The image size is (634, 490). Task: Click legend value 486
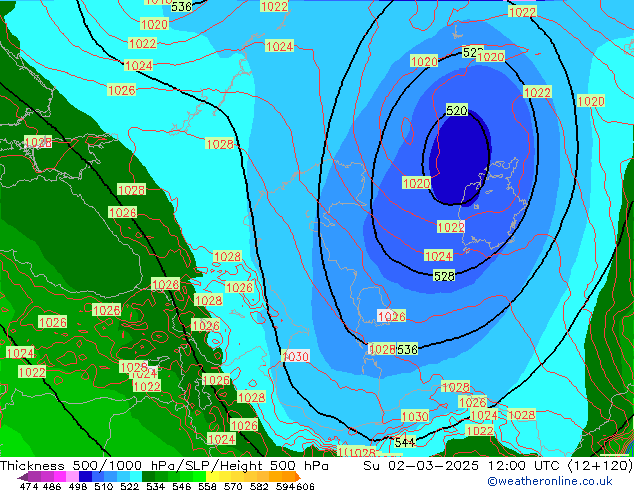click(x=52, y=486)
